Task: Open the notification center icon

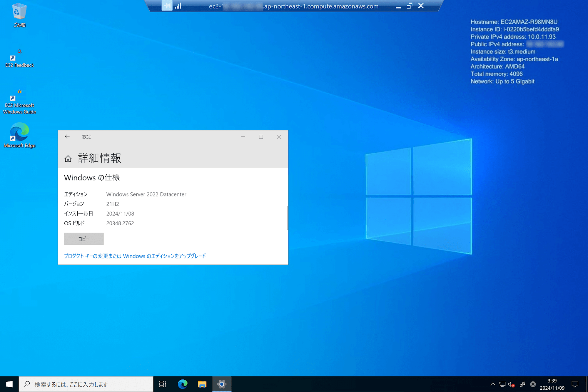Action: tap(575, 384)
